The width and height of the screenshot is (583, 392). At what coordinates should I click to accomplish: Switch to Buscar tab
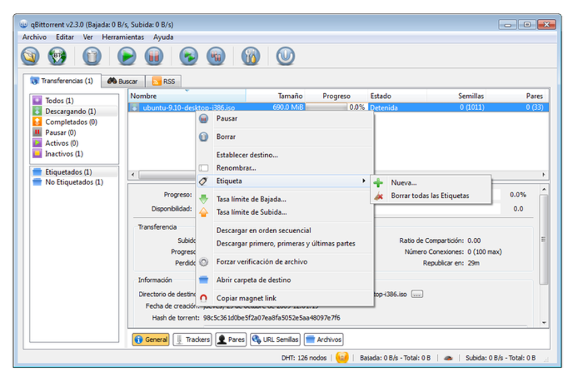pyautogui.click(x=123, y=81)
